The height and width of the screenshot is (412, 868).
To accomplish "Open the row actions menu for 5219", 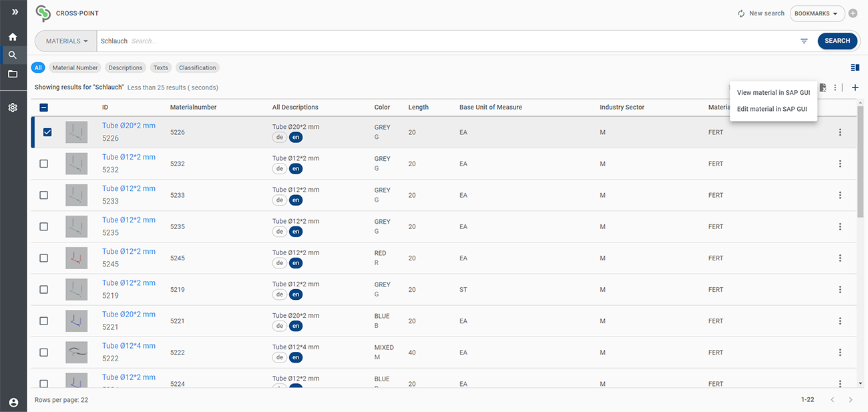I will tap(840, 289).
